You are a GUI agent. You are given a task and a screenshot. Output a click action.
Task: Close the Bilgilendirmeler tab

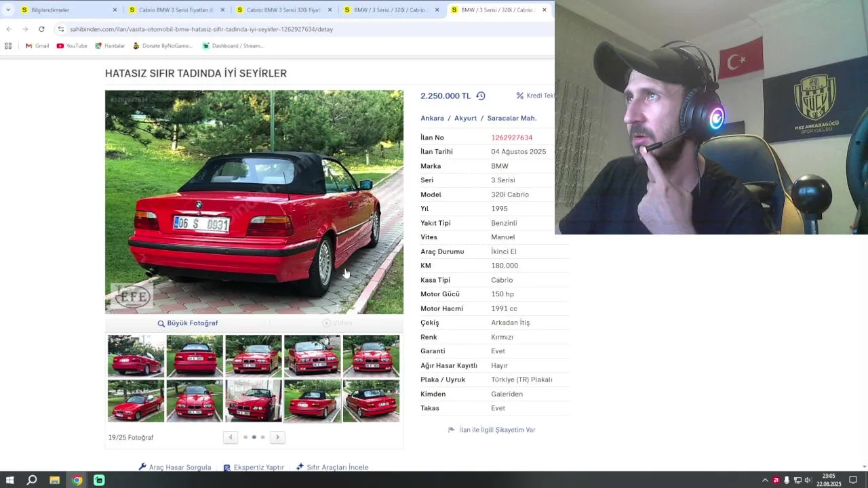(x=115, y=10)
